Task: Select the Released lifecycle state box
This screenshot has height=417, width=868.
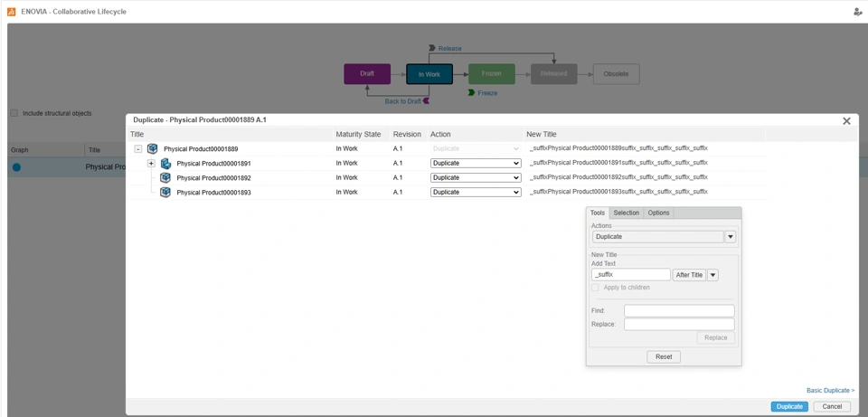Action: [553, 73]
